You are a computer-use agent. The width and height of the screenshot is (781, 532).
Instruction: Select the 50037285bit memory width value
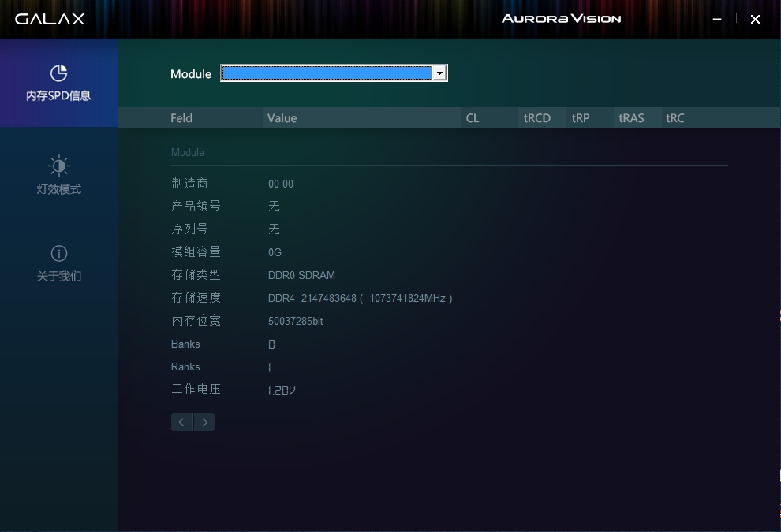point(296,321)
